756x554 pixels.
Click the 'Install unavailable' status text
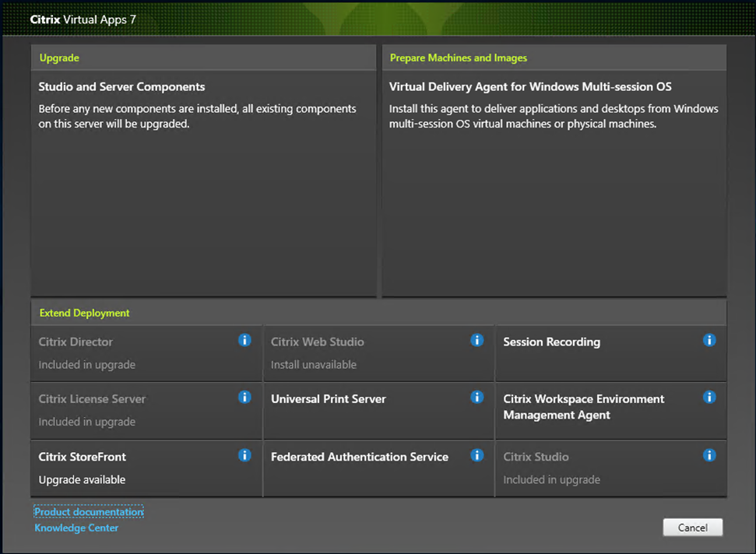pyautogui.click(x=314, y=365)
